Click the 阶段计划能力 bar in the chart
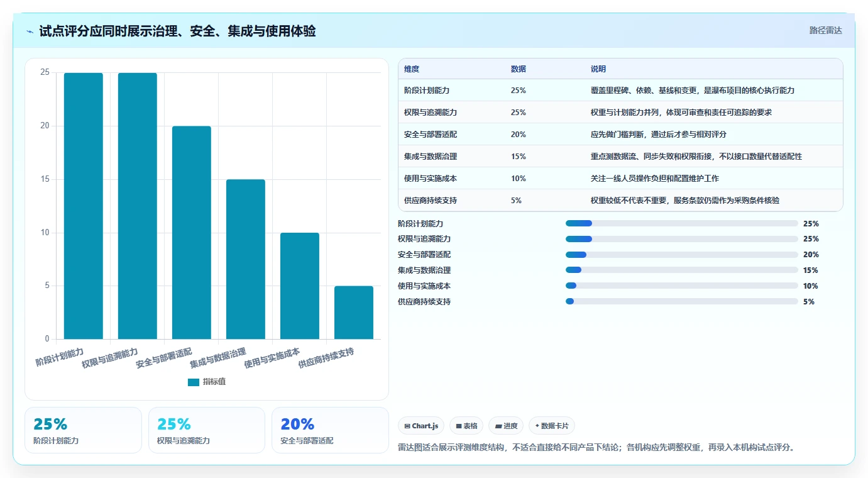This screenshot has width=868, height=478. pos(84,206)
